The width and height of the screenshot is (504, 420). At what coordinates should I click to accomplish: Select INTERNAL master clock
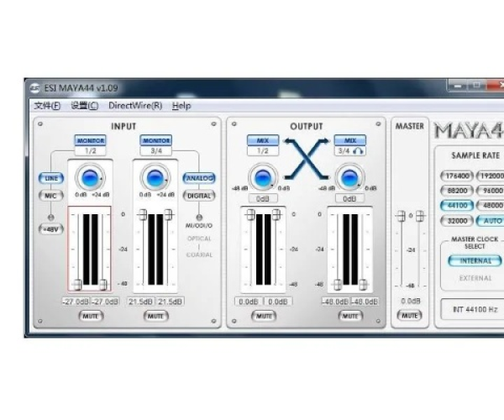click(x=475, y=261)
